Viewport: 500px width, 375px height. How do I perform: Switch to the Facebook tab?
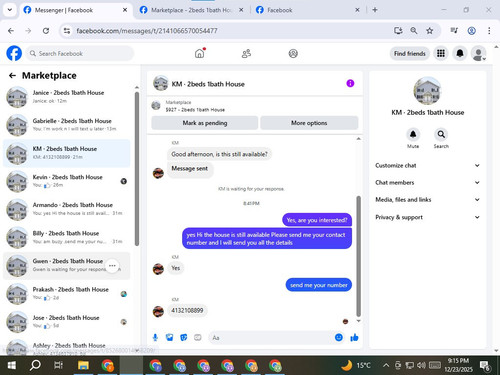click(307, 10)
